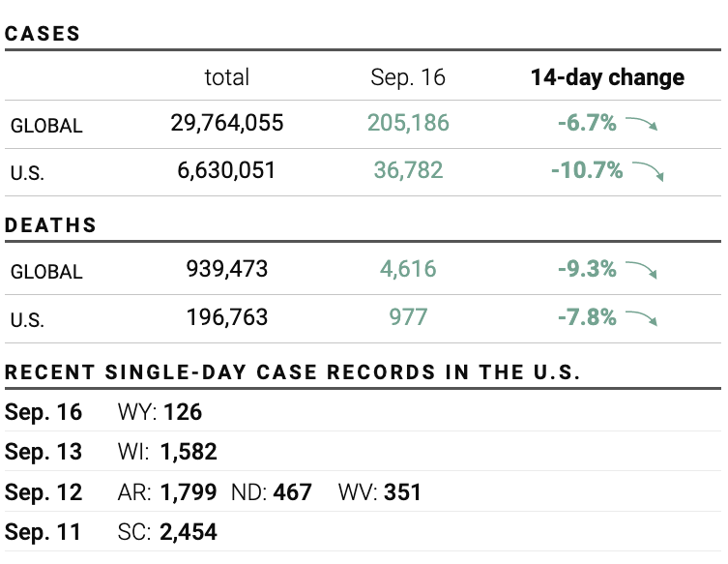Screen dimensions: 728x564
Task: Click the SC: 2,454 record entry
Action: [167, 532]
